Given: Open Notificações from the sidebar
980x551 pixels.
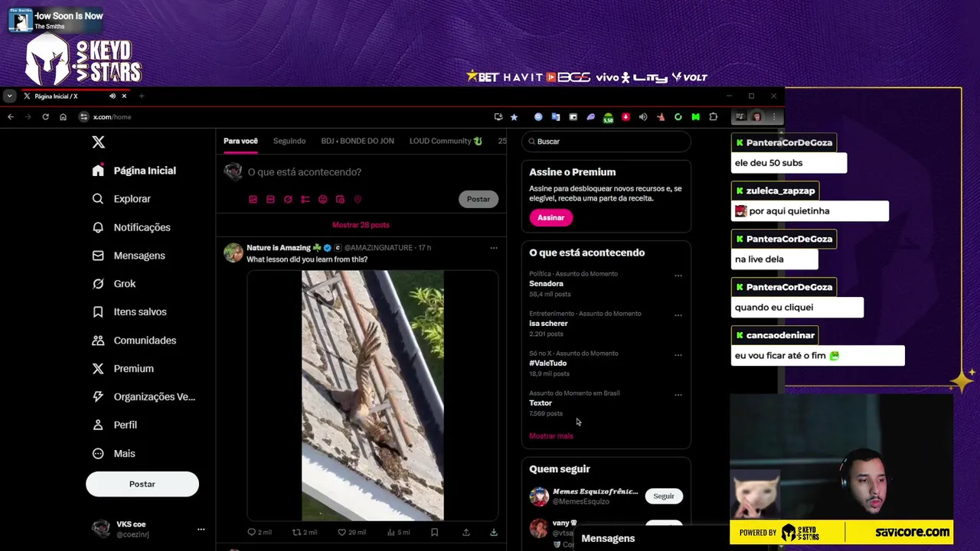Looking at the screenshot, I should click(x=132, y=227).
